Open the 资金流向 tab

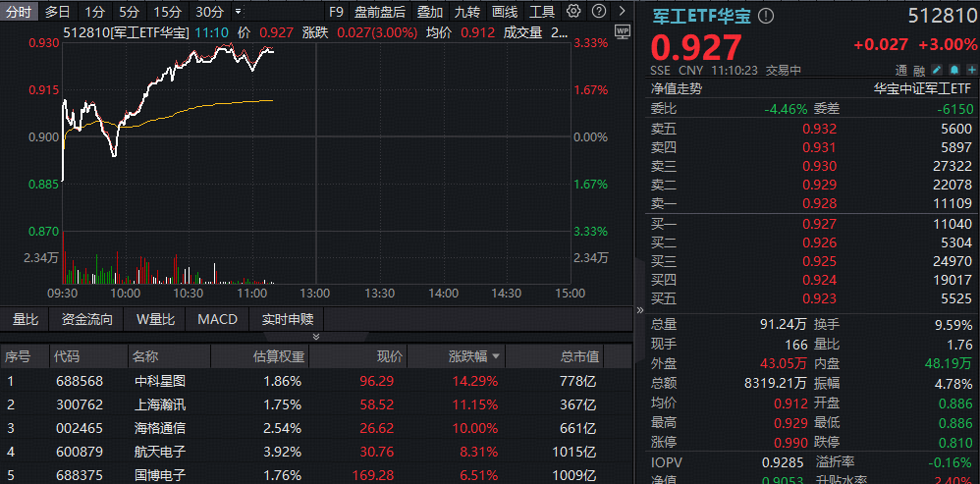[86, 319]
